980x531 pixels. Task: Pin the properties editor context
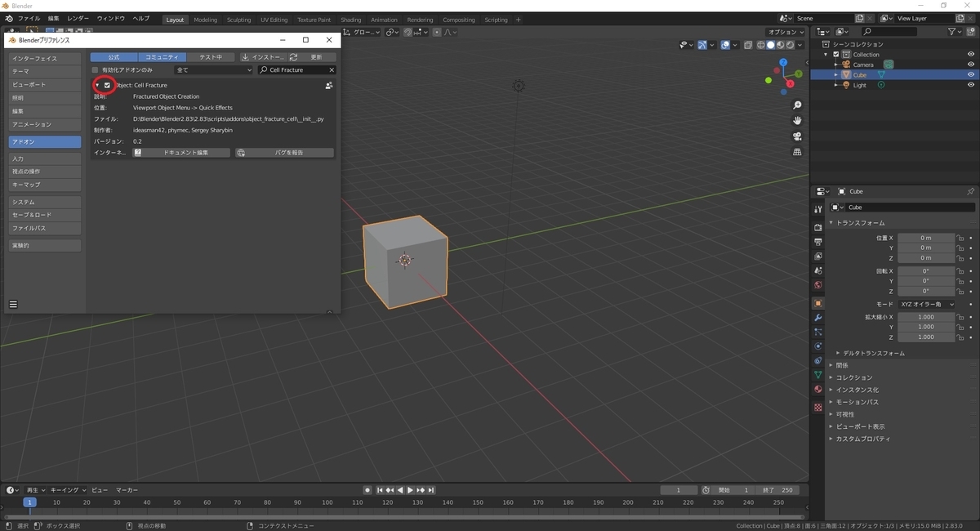(970, 191)
